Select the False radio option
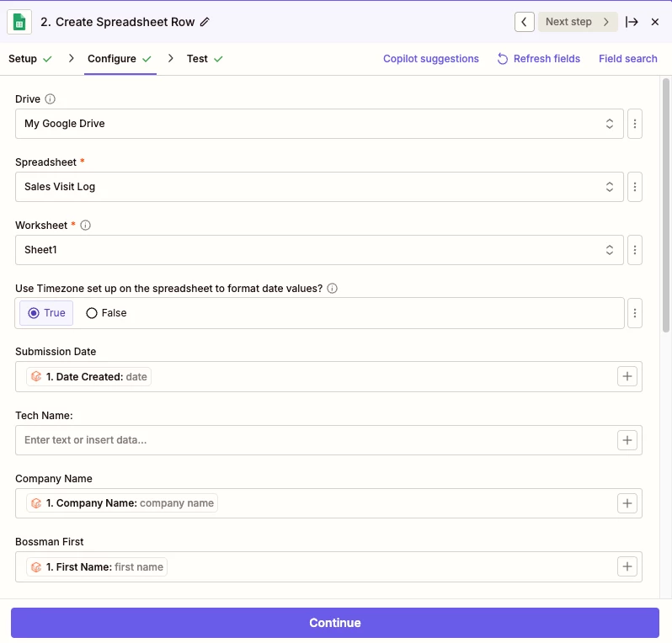This screenshot has height=643, width=672. [106, 313]
